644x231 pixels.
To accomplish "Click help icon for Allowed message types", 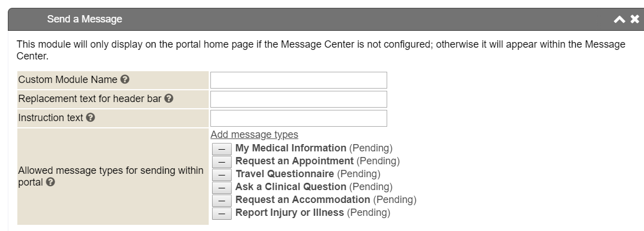I will [x=50, y=182].
